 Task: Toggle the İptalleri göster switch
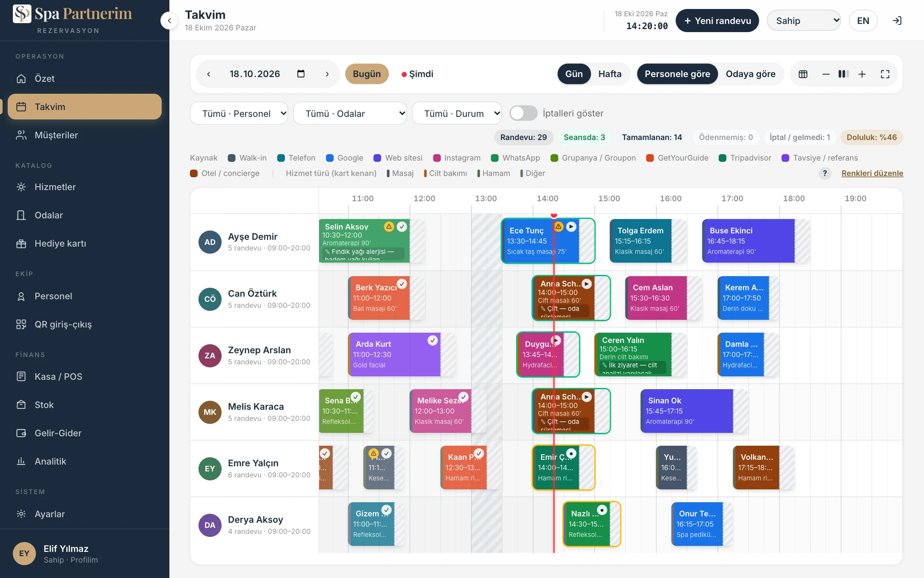click(x=524, y=113)
